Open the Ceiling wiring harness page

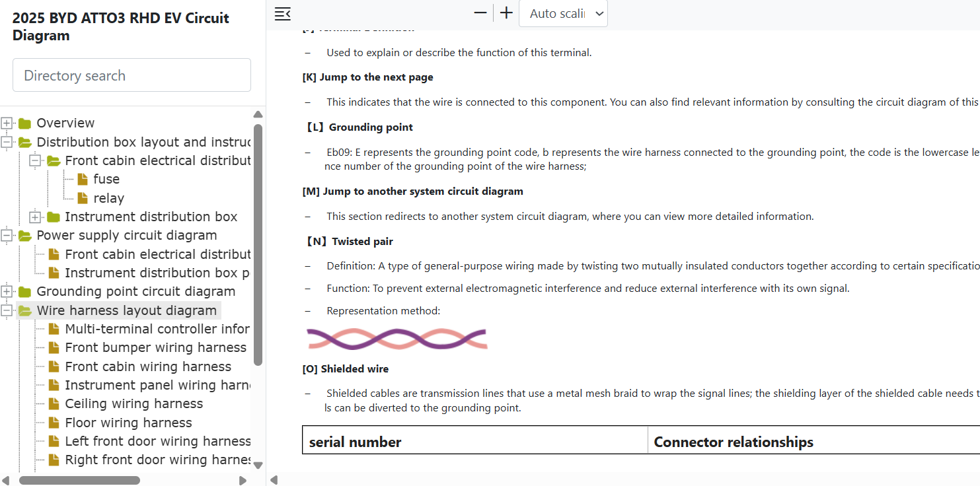[134, 403]
